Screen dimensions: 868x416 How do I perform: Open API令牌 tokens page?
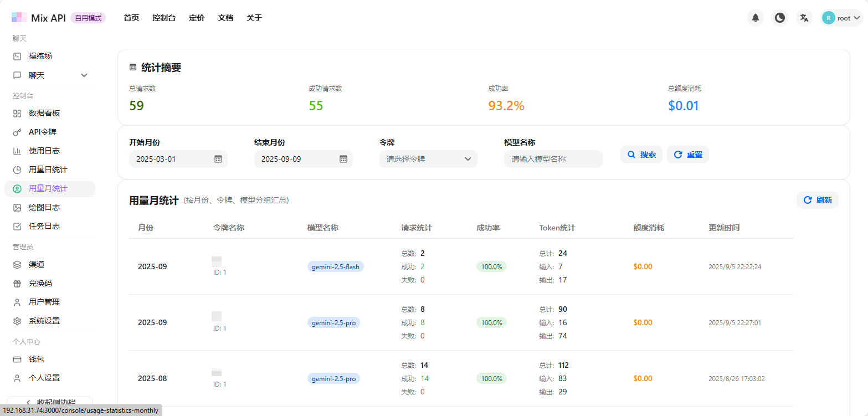pyautogui.click(x=42, y=132)
